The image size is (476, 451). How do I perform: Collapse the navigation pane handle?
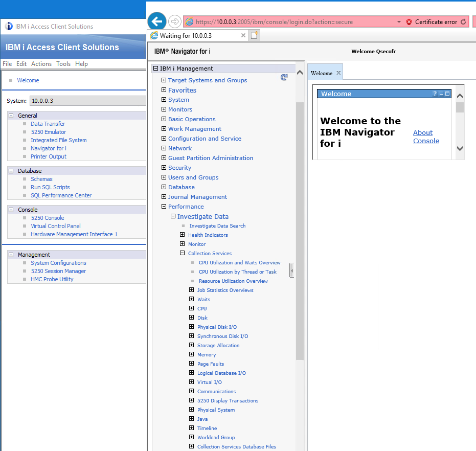[292, 270]
